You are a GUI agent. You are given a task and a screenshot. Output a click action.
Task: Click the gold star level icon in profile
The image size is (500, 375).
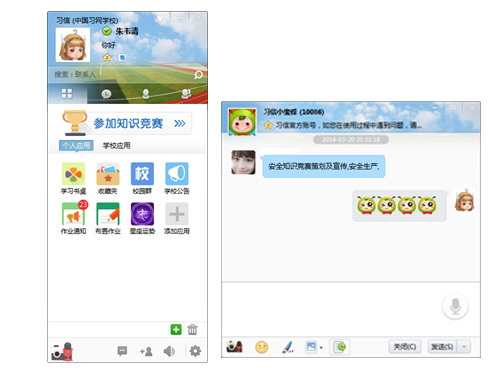coord(107,57)
